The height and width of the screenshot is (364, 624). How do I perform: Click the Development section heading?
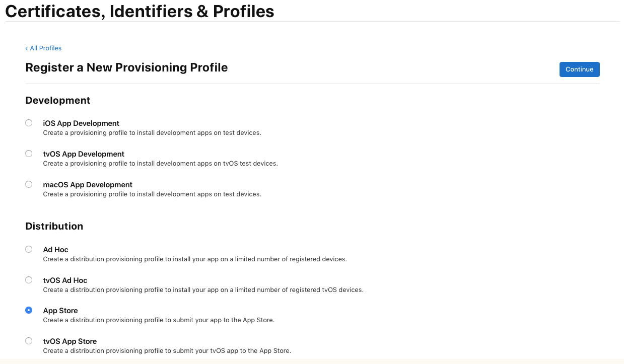58,100
